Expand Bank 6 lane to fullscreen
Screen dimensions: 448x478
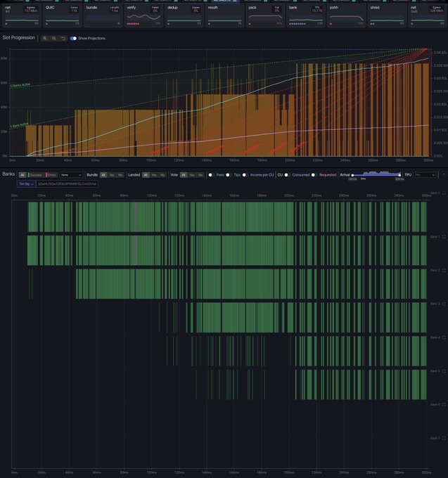coord(444,404)
